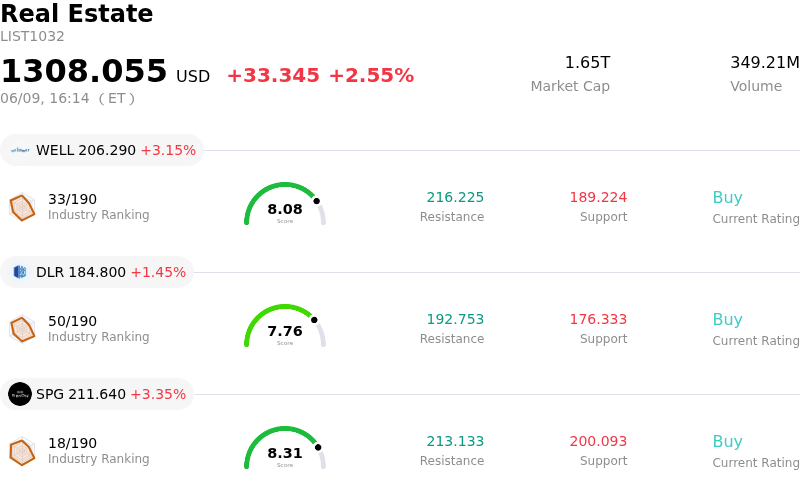The height and width of the screenshot is (488, 800).
Task: Click the Real Estate sector title
Action: click(77, 13)
